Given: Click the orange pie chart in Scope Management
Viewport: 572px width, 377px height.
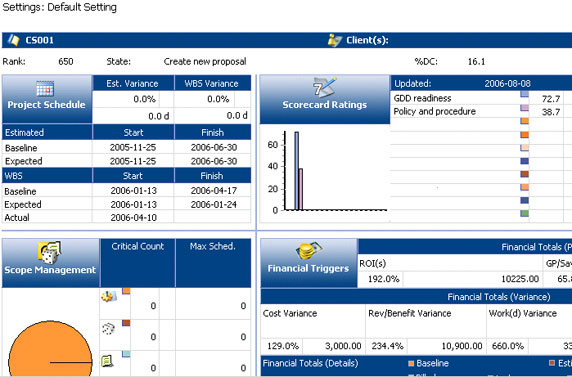Looking at the screenshot, I should click(x=50, y=349).
